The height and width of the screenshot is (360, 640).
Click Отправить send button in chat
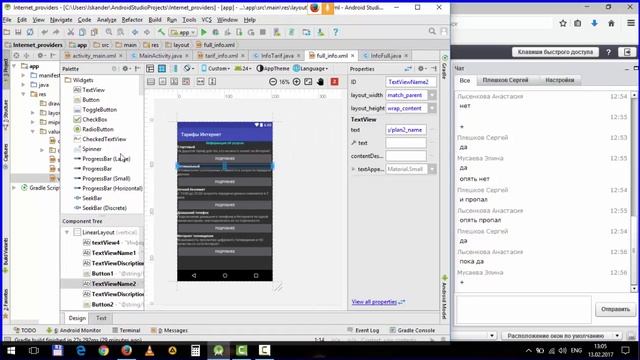coord(615,309)
